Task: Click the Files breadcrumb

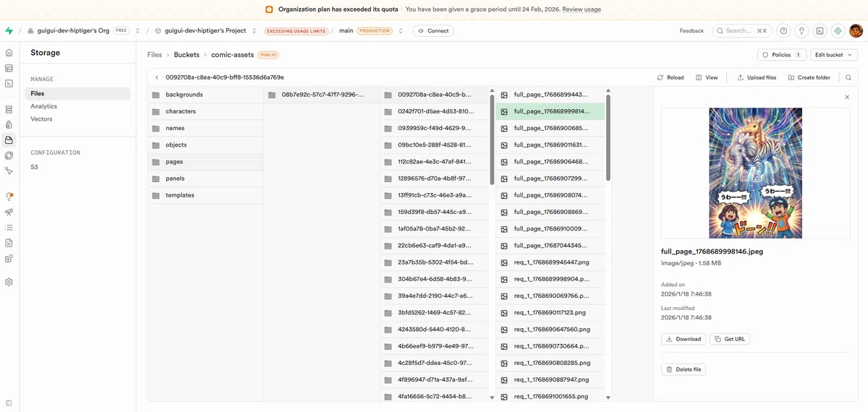Action: [x=155, y=55]
